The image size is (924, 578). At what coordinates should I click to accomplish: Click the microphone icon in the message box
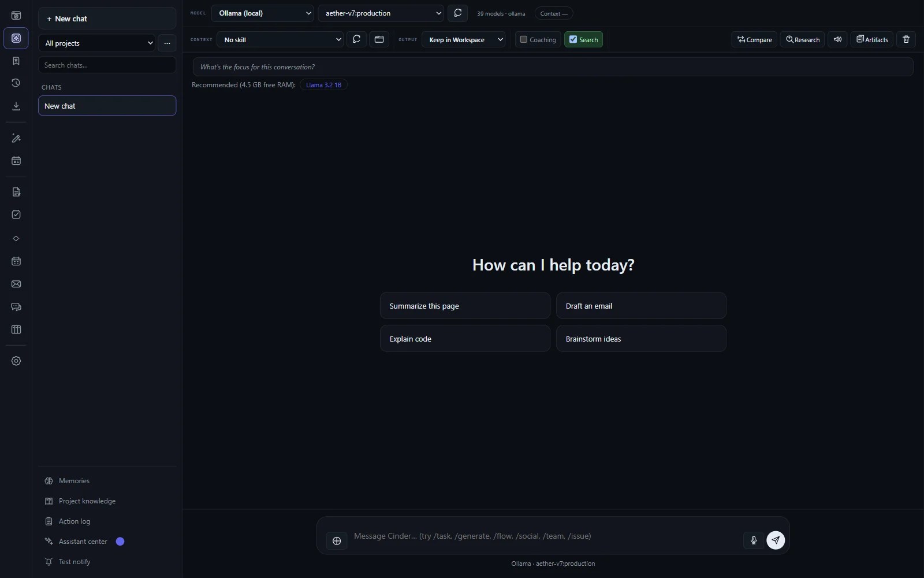[x=753, y=540]
